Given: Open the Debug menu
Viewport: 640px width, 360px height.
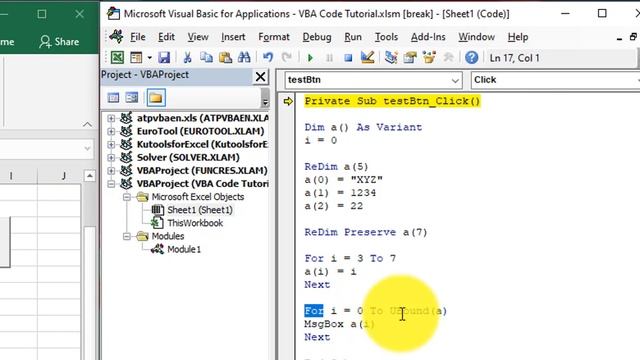Looking at the screenshot, I should 317,37.
